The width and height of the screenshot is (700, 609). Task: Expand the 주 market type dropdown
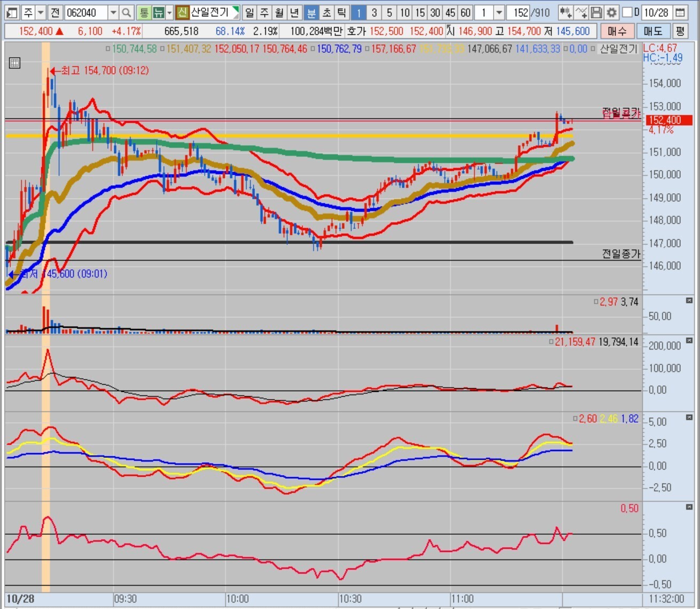[41, 12]
